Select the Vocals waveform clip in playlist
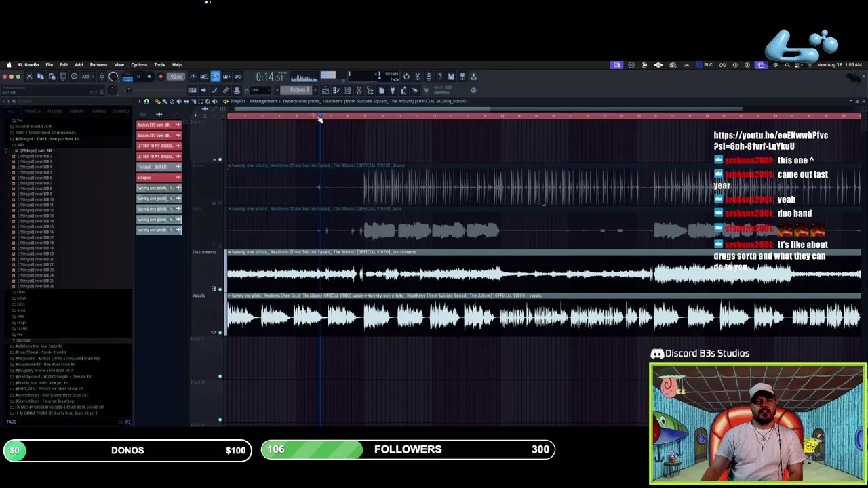This screenshot has height=488, width=868. (543, 317)
